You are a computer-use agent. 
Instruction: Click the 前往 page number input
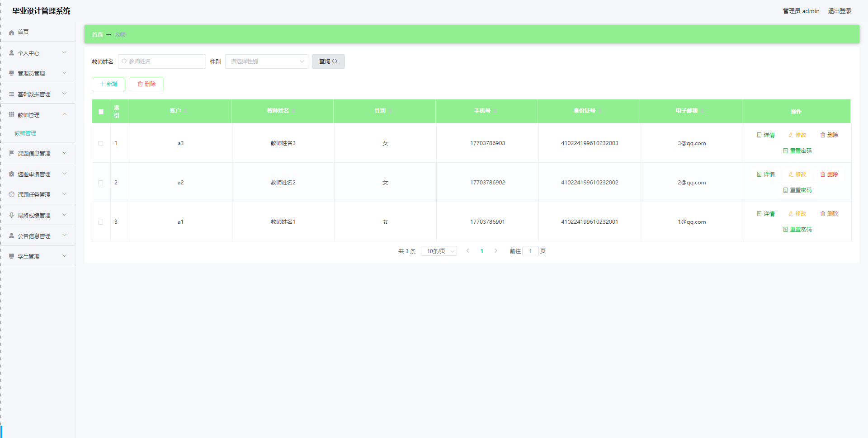click(530, 251)
